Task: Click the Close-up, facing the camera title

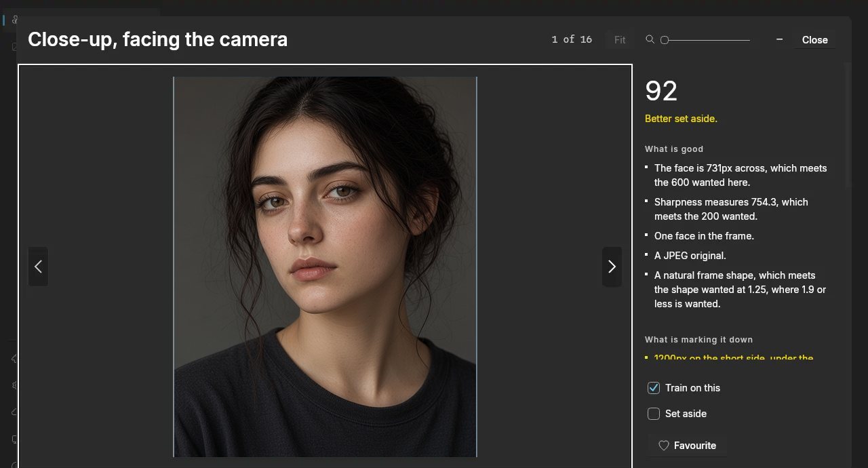Action: (158, 39)
